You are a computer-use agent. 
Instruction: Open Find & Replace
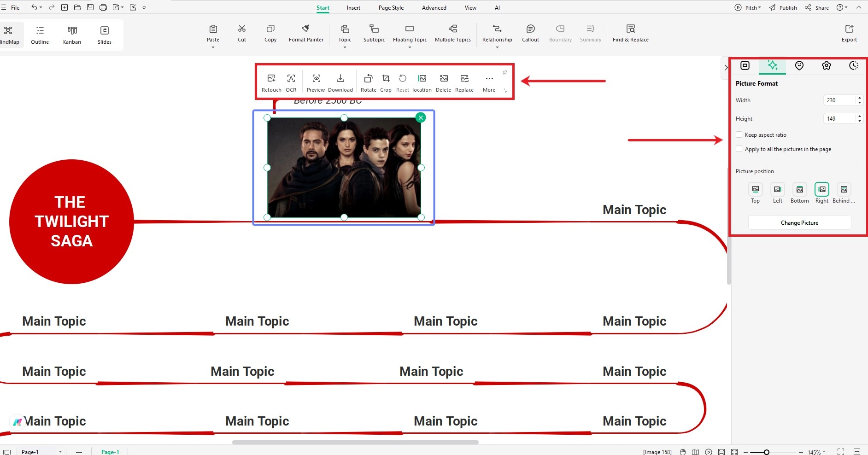click(x=630, y=34)
